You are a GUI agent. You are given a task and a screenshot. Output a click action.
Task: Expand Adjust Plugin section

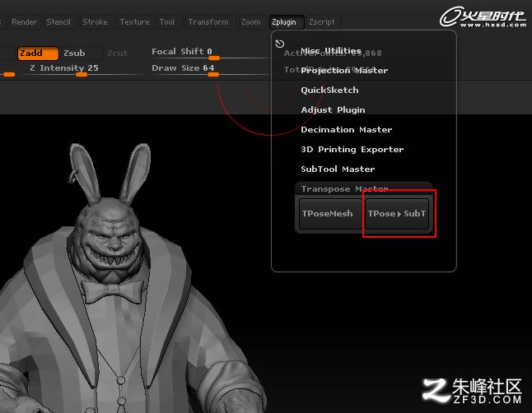tap(333, 110)
